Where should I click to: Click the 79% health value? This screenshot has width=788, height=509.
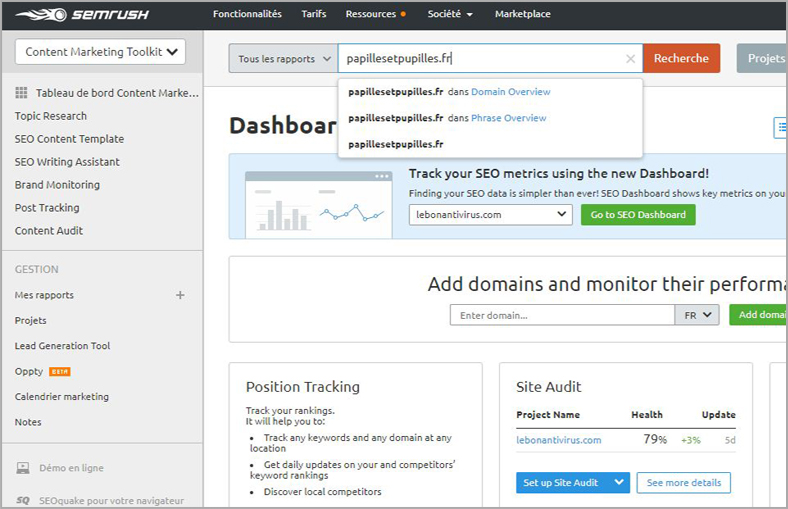point(655,440)
